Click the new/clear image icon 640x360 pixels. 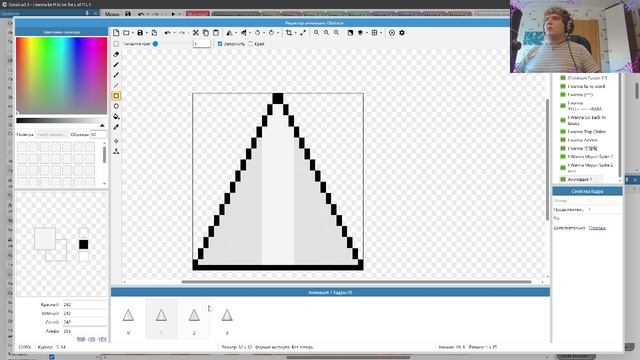coord(116,33)
